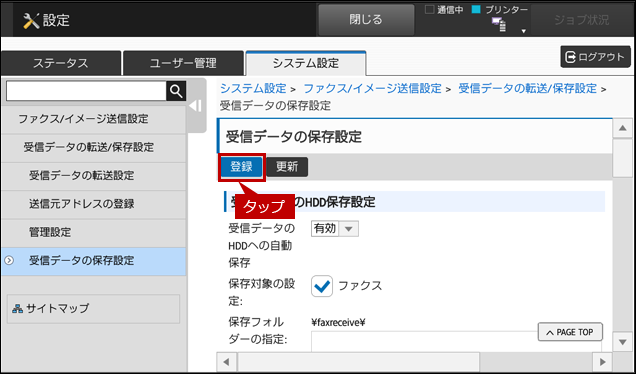Screen dimensions: 636x374
Task: Select 受信データの保存設定 in side menu
Action: pos(94,261)
